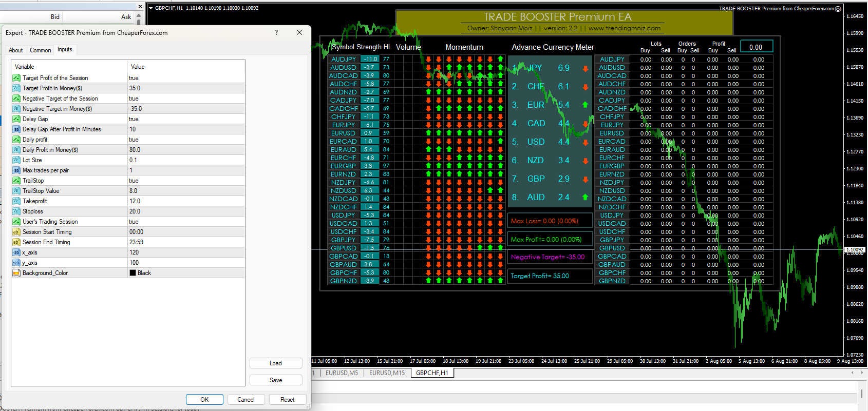Toggle the Delay Gap true value

(186, 119)
